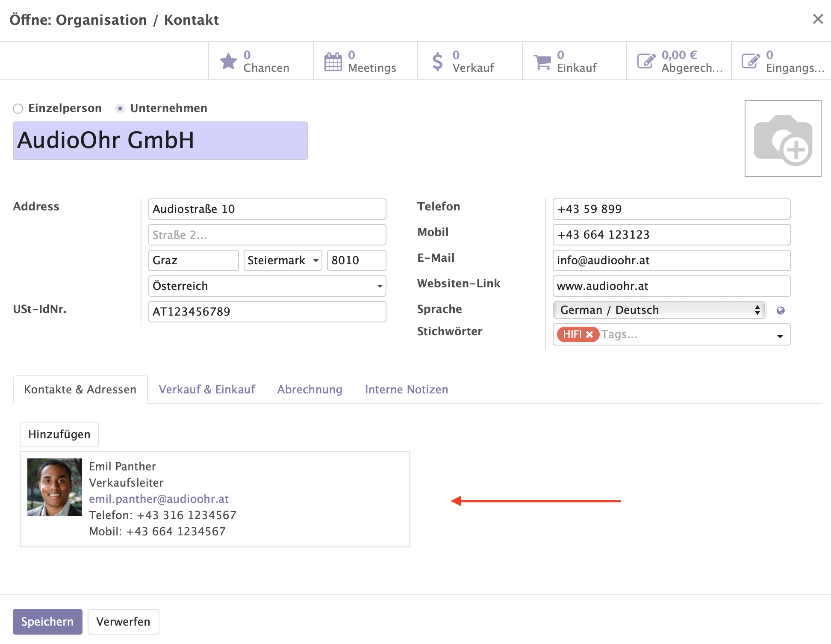Click the Telefon: +43 316 1234567 line
This screenshot has width=831, height=644.
pos(162,515)
